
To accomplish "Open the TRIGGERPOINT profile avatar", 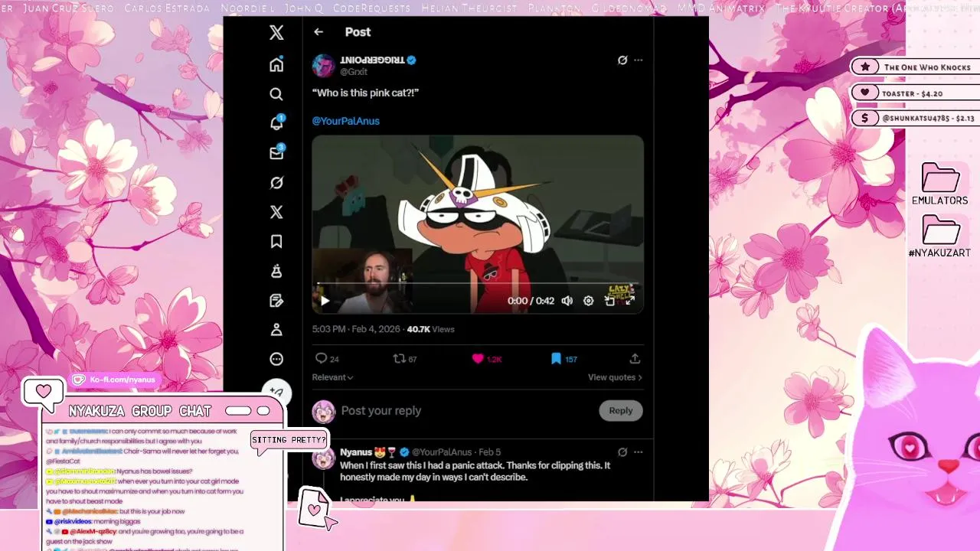I will pyautogui.click(x=324, y=65).
